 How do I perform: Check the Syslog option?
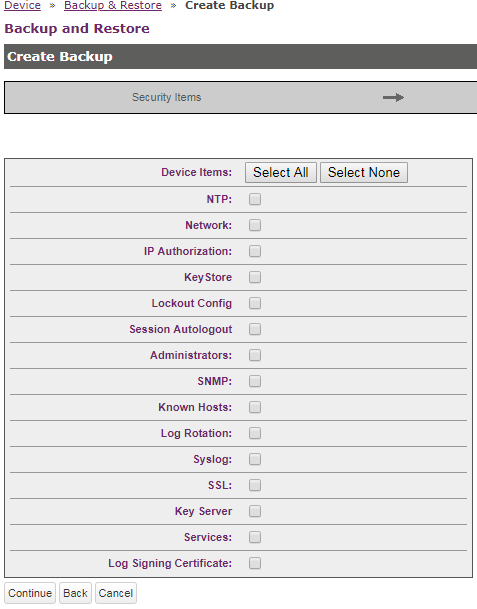pyautogui.click(x=255, y=459)
